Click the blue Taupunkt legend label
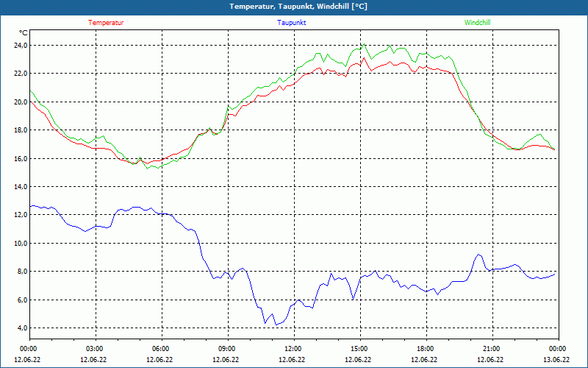This screenshot has height=368, width=588. pos(291,23)
